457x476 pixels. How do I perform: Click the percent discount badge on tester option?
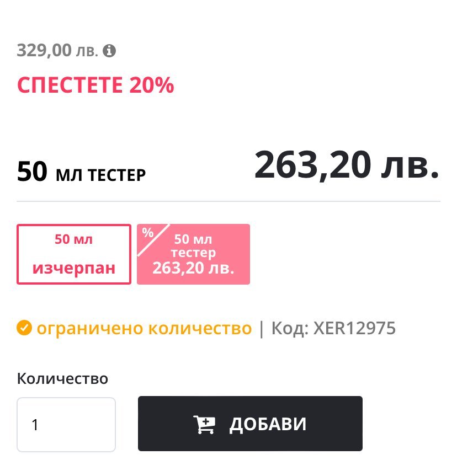[x=147, y=233]
